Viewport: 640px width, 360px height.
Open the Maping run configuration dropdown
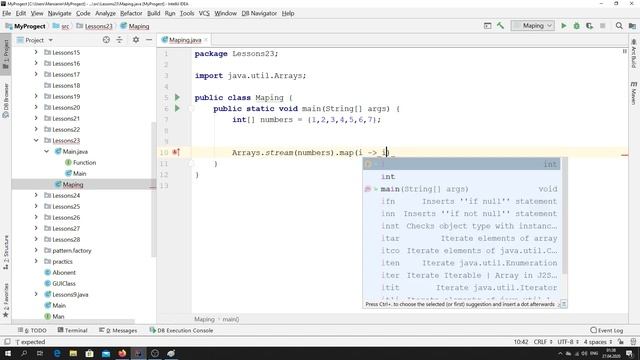[x=533, y=26]
